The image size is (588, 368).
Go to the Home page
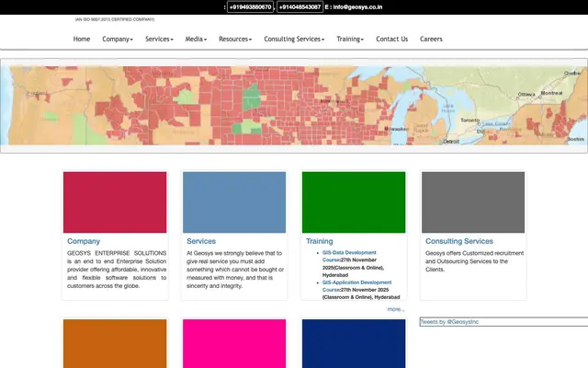click(82, 39)
